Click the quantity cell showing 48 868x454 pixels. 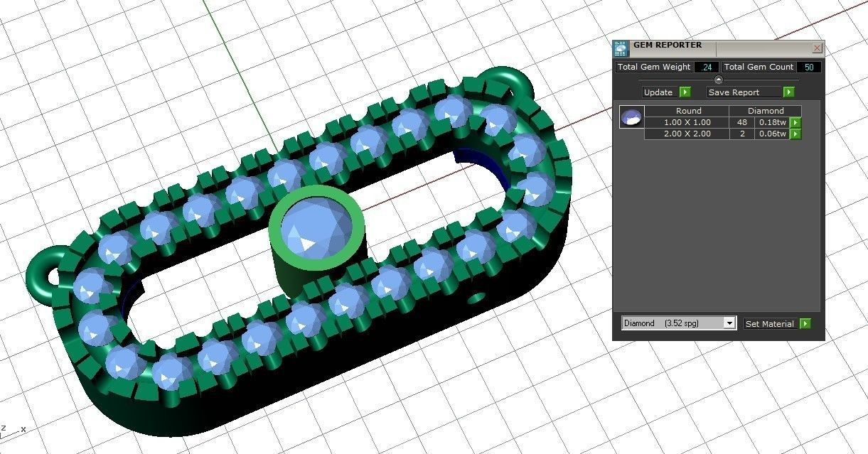[x=742, y=122]
